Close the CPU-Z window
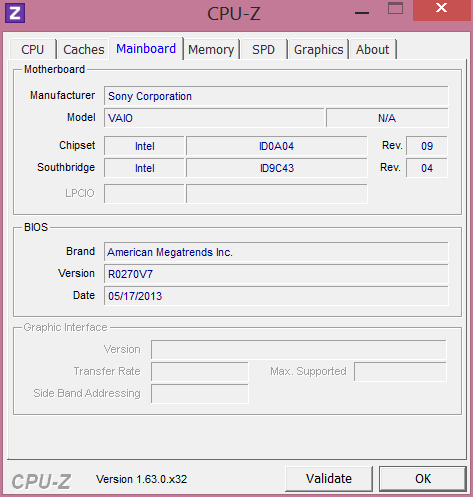This screenshot has width=473, height=497. (x=442, y=10)
